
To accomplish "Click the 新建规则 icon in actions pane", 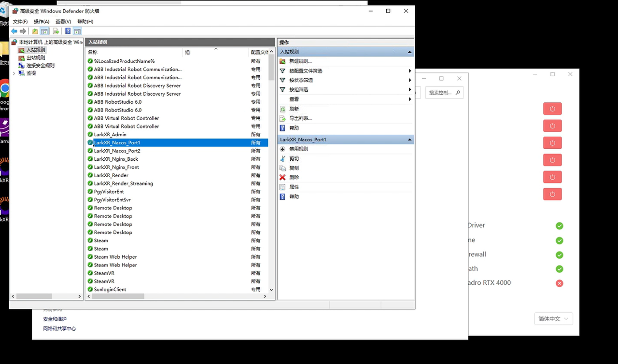I will [x=283, y=61].
